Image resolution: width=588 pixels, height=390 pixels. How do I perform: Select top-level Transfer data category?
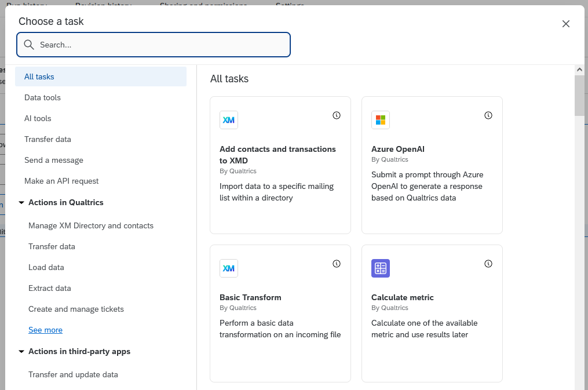click(x=48, y=140)
